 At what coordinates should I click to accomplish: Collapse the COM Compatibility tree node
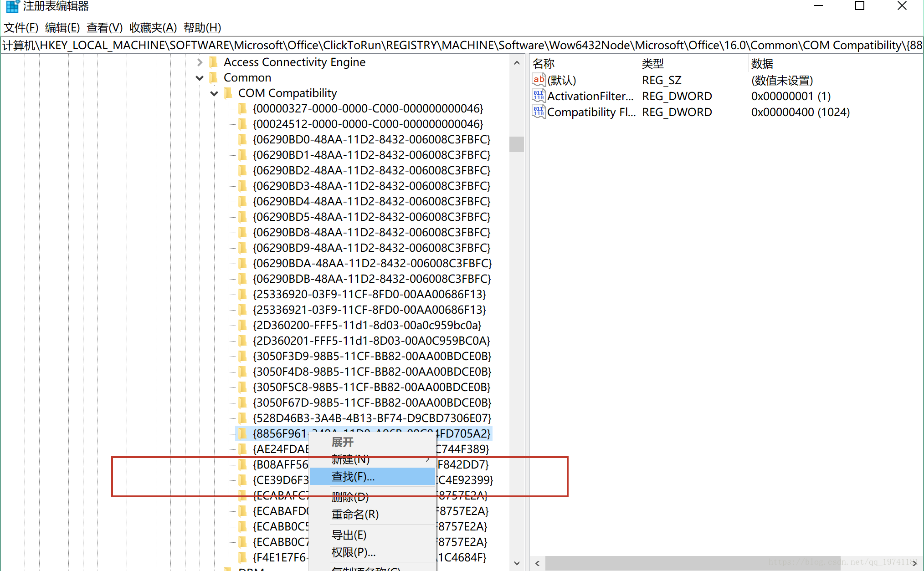[x=214, y=93]
